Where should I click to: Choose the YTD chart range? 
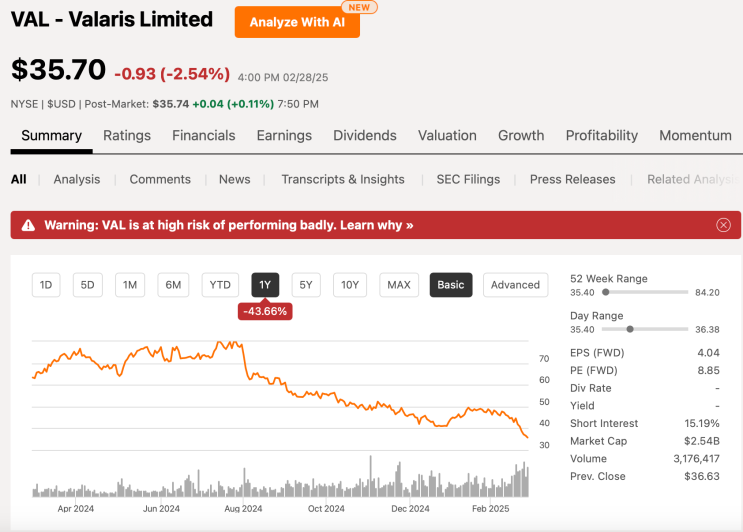coord(220,285)
